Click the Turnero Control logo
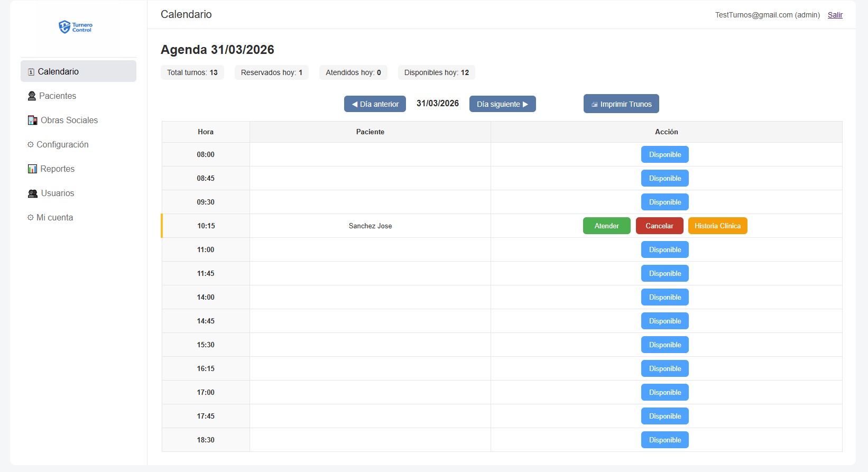868x472 pixels. (75, 27)
